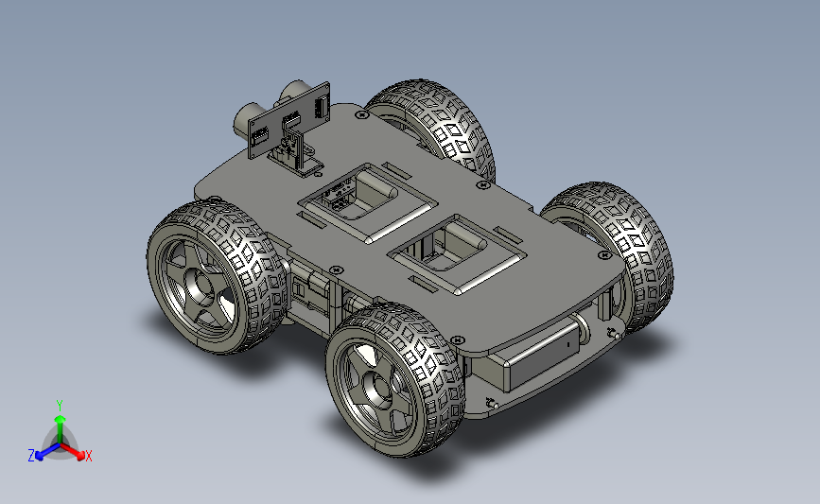This screenshot has width=820, height=504.
Task: Select the rectangular cutout nearest the sensor board
Action: 367,203
